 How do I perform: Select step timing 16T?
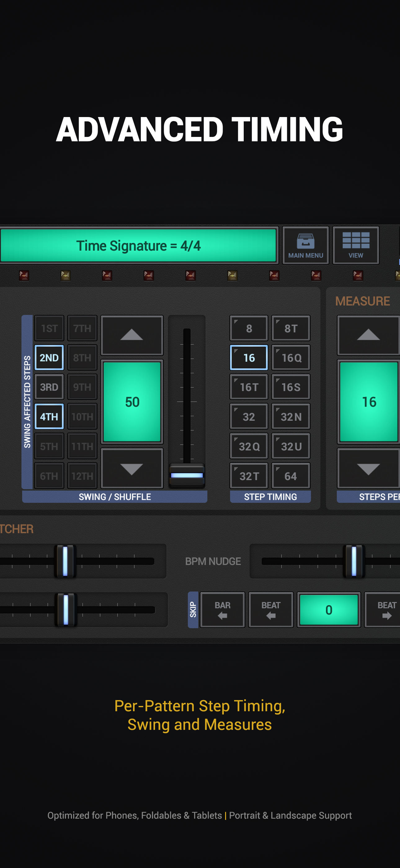249,387
